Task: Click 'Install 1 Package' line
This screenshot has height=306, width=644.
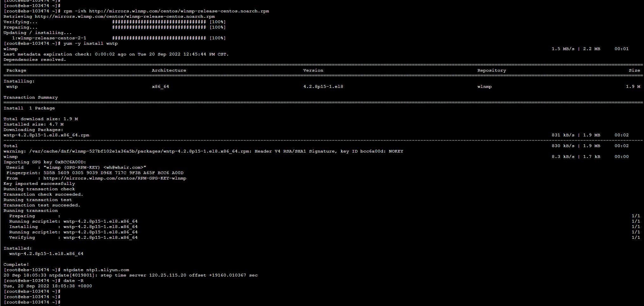Action: [x=29, y=108]
